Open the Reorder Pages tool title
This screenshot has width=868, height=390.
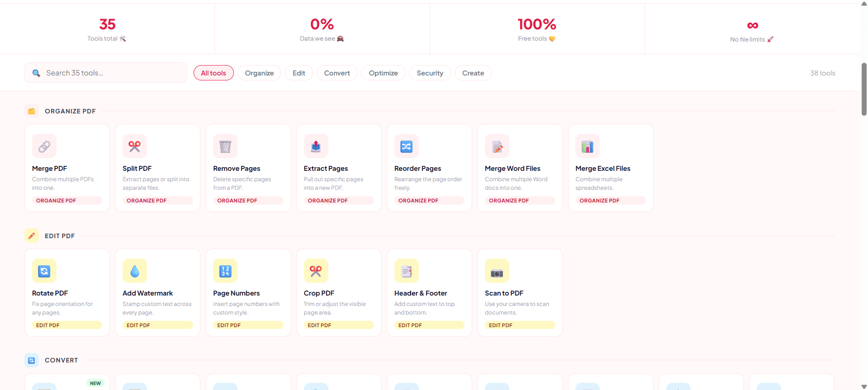coord(417,168)
